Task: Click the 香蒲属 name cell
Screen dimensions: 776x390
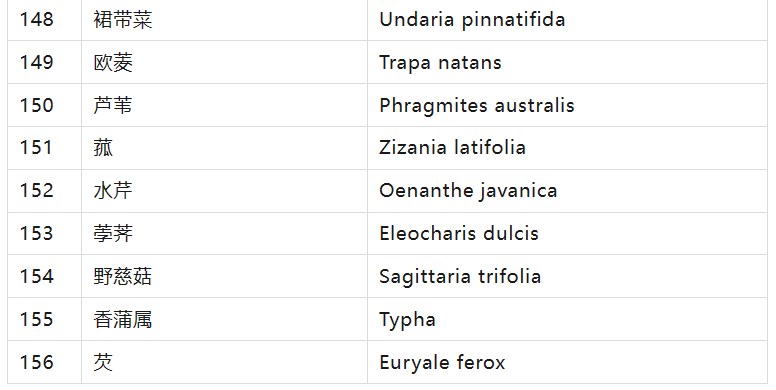Action: click(224, 319)
